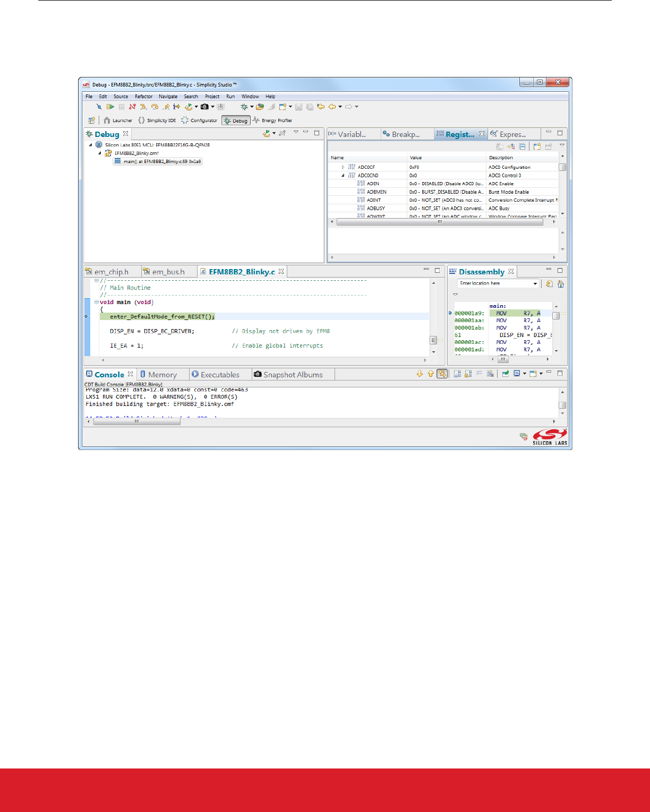Switch to Energy Profiler perspective

pos(272,120)
